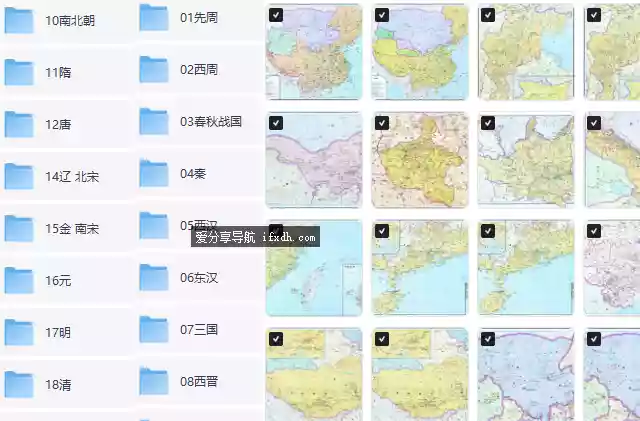Toggle first checkbox in the bottom row
Screen dimensions: 640x421
point(276,339)
